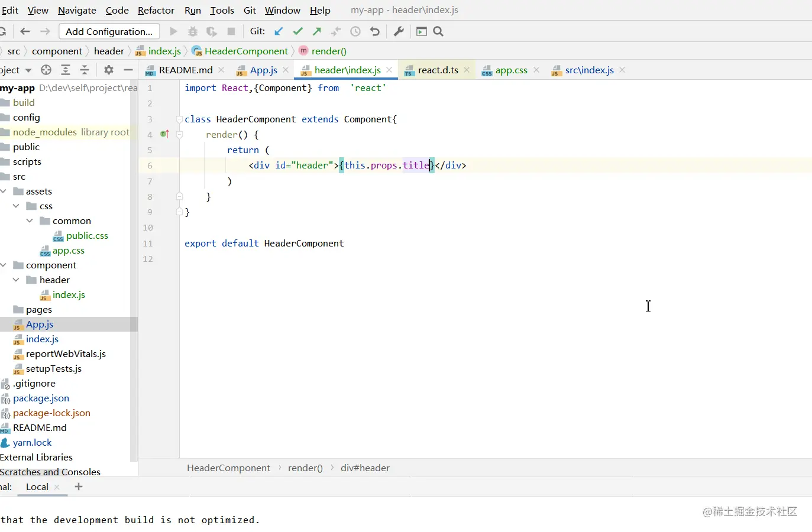Click the override gutter icon beside render()

[x=164, y=134]
